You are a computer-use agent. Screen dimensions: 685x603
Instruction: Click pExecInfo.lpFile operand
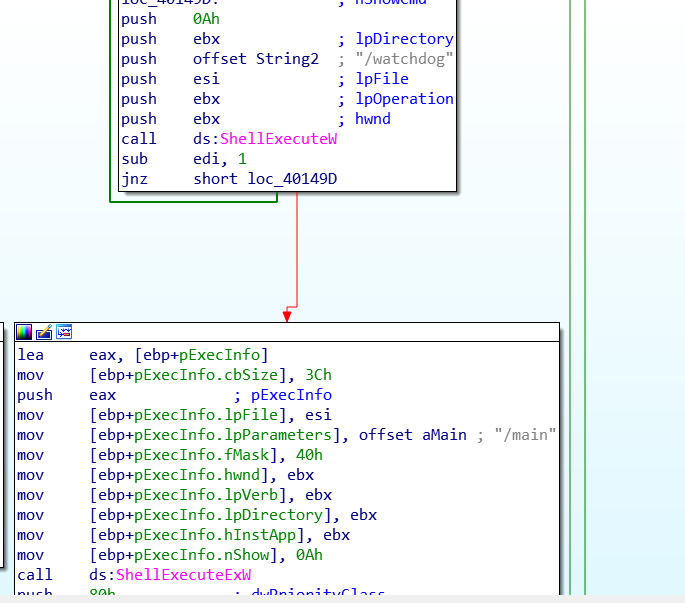pyautogui.click(x=206, y=415)
